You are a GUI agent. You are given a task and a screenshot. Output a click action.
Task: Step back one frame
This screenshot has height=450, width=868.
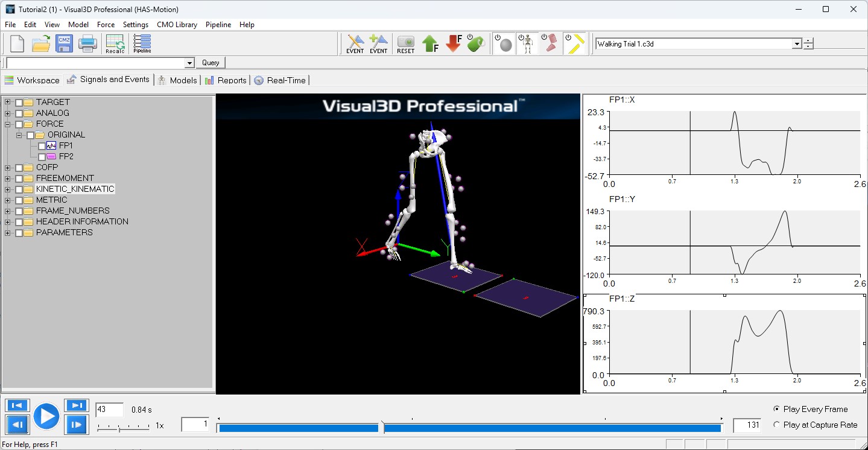17,425
